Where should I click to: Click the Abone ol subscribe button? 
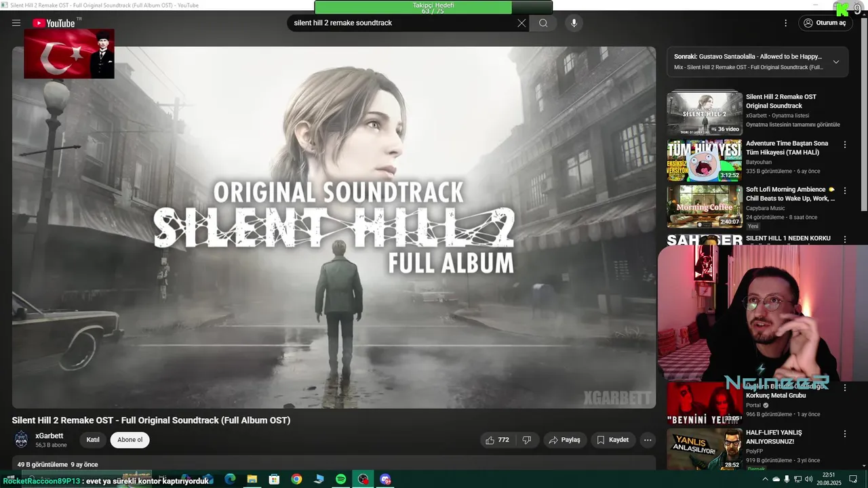click(x=130, y=440)
